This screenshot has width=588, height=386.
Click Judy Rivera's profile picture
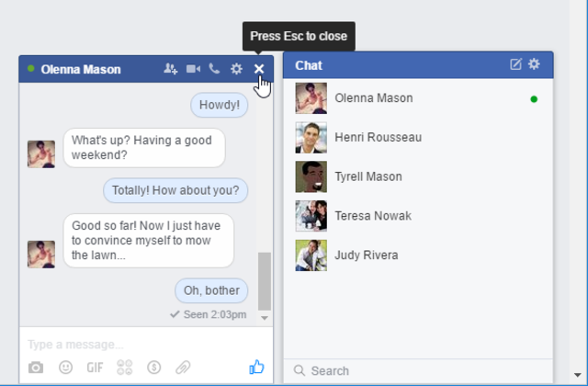pos(311,255)
